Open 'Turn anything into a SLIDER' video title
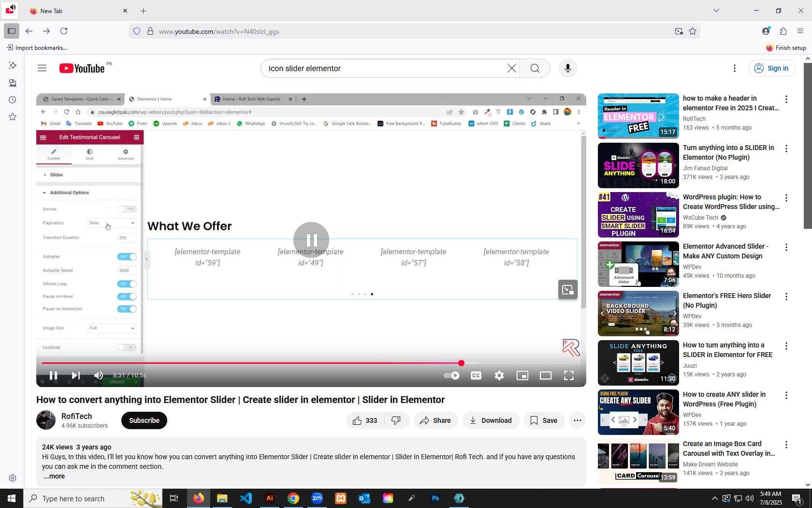This screenshot has height=508, width=812. [728, 152]
